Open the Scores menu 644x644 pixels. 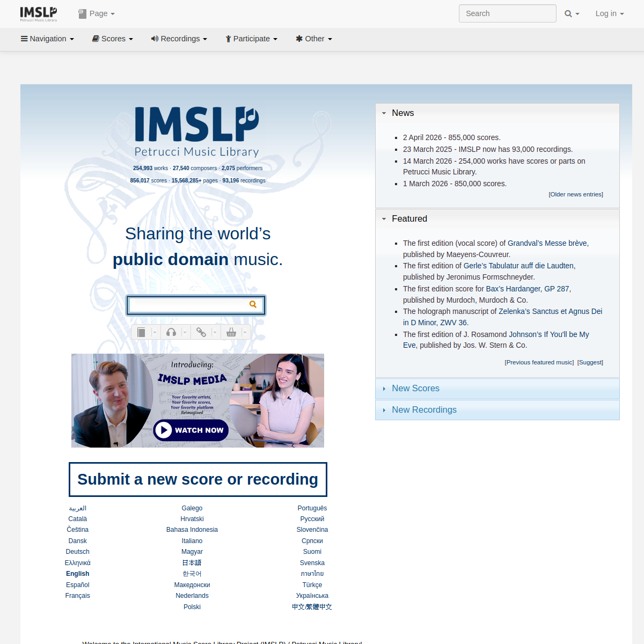click(112, 38)
